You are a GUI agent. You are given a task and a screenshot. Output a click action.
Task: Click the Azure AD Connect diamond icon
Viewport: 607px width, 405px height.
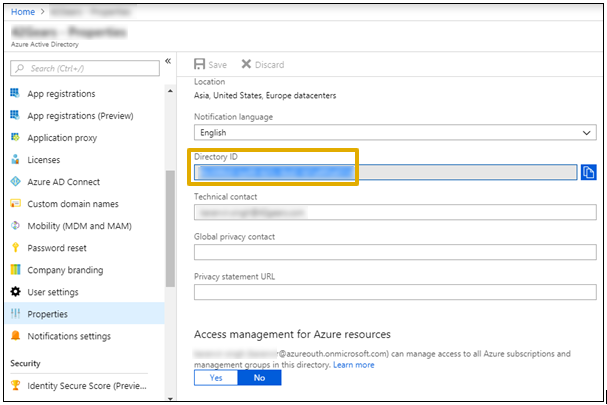coord(16,182)
